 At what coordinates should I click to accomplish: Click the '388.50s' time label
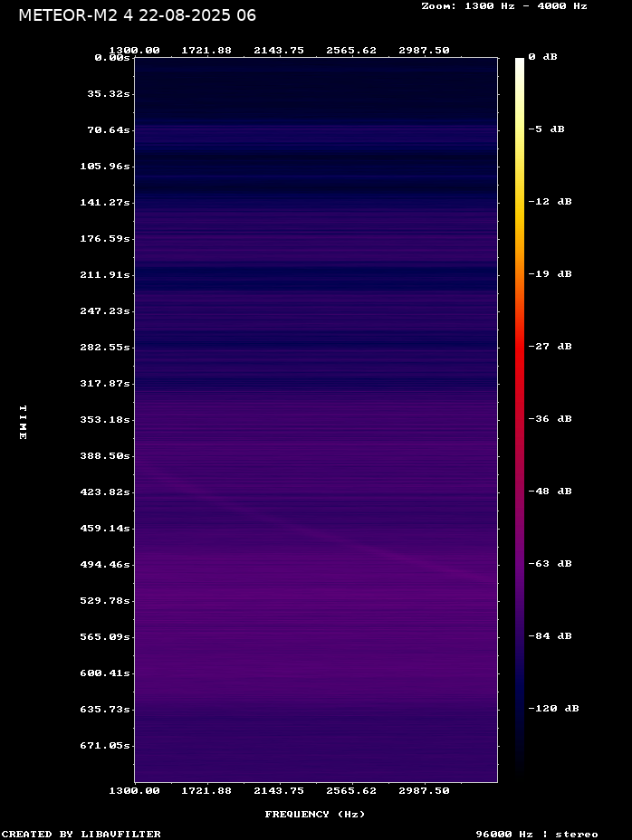click(105, 456)
